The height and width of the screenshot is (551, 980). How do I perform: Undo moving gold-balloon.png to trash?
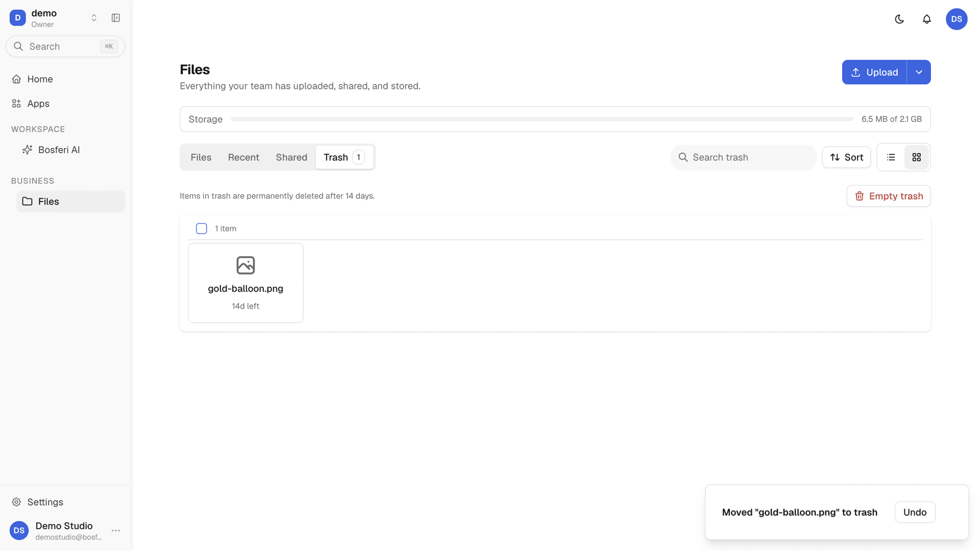point(915,512)
